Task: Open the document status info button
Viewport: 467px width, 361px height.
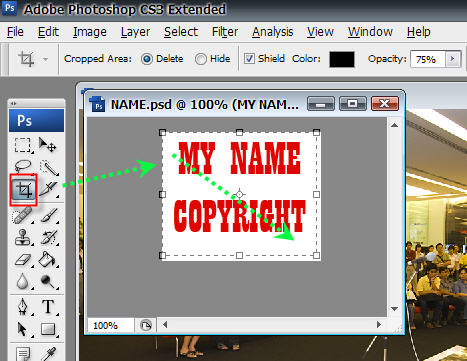Action: point(146,325)
